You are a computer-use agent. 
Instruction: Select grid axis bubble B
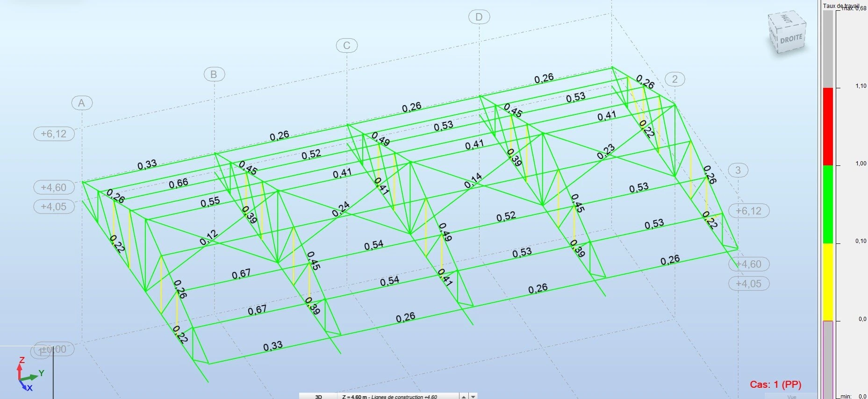pos(214,74)
